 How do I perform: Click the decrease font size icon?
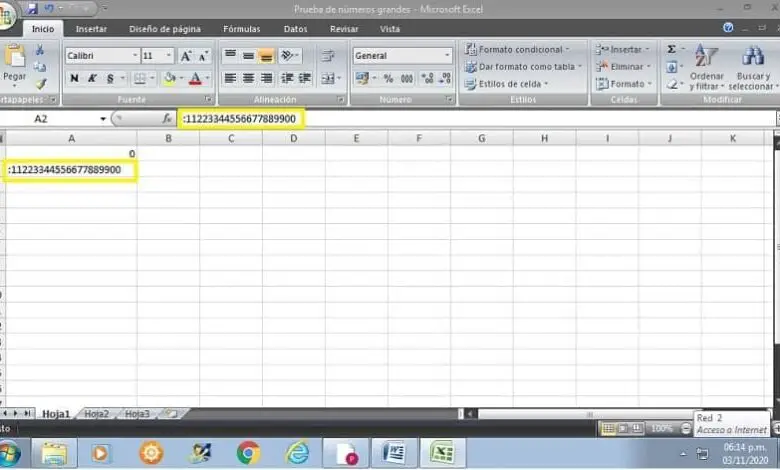(202, 56)
